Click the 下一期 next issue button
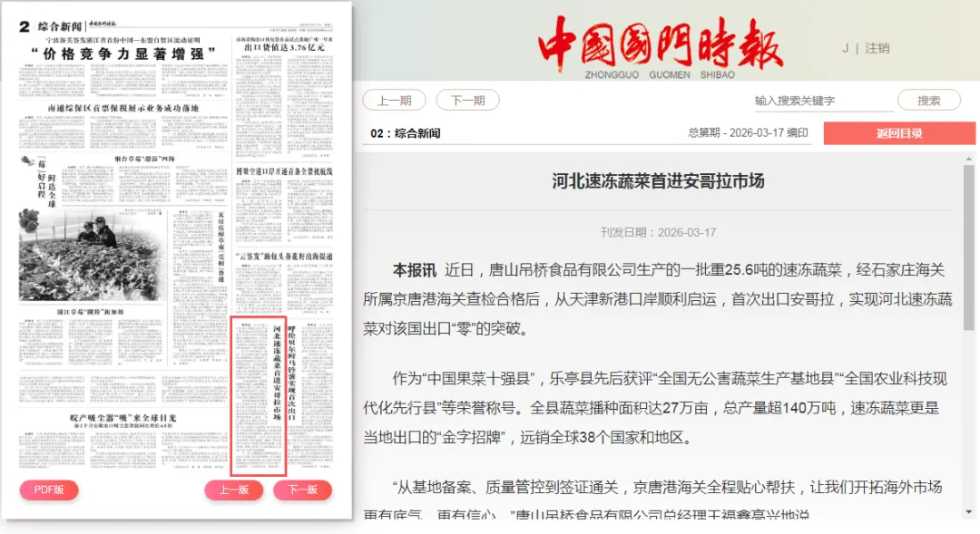The height and width of the screenshot is (534, 980). coord(467,101)
